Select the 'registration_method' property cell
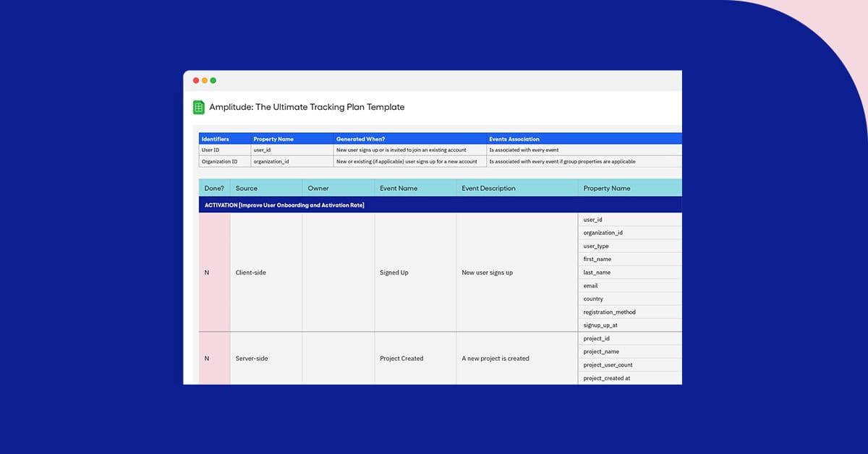This screenshot has height=454, width=868. pyautogui.click(x=629, y=312)
